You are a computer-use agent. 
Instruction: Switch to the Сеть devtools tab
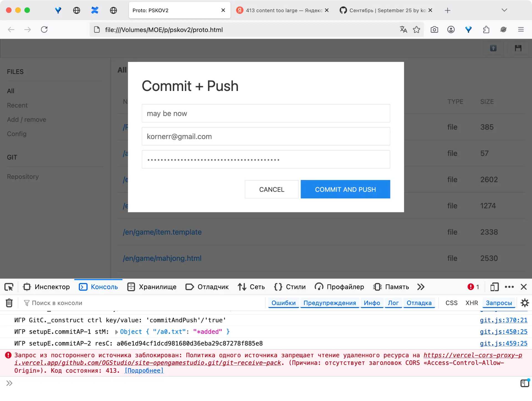tap(251, 287)
